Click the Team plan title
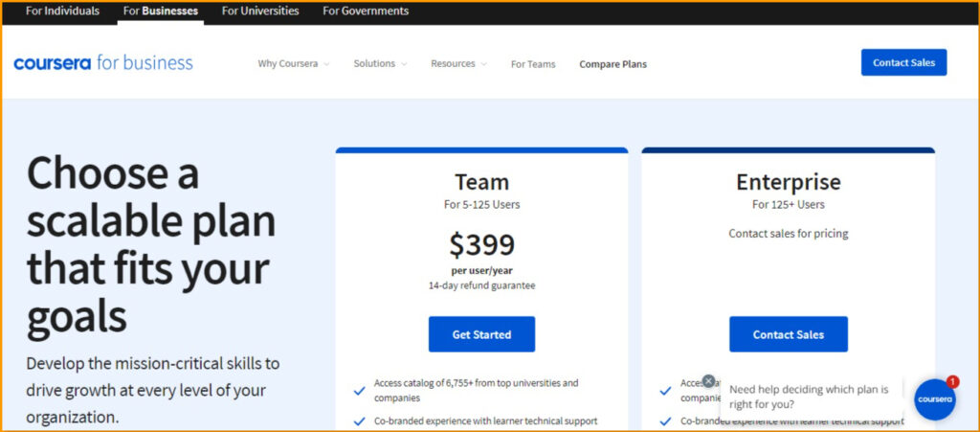The image size is (980, 432). 482,182
